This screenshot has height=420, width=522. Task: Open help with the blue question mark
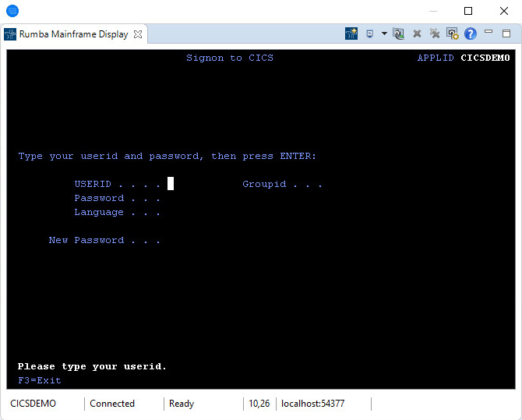(x=470, y=34)
